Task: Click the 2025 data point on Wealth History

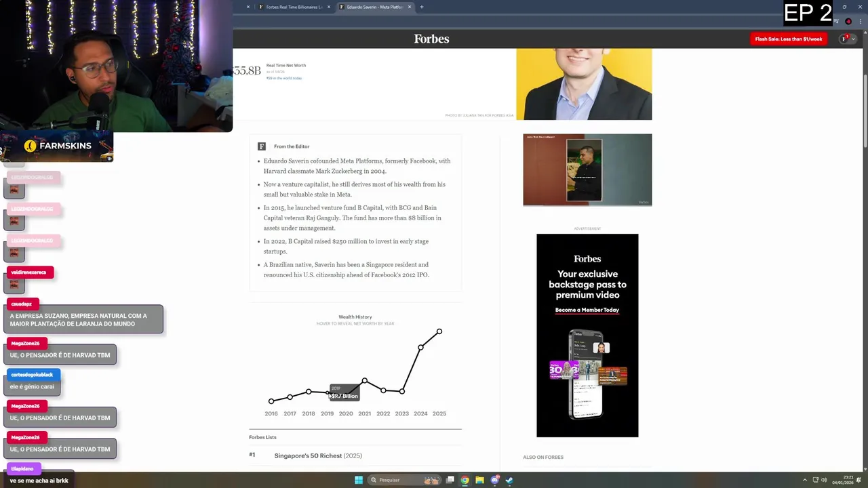Action: (x=439, y=331)
